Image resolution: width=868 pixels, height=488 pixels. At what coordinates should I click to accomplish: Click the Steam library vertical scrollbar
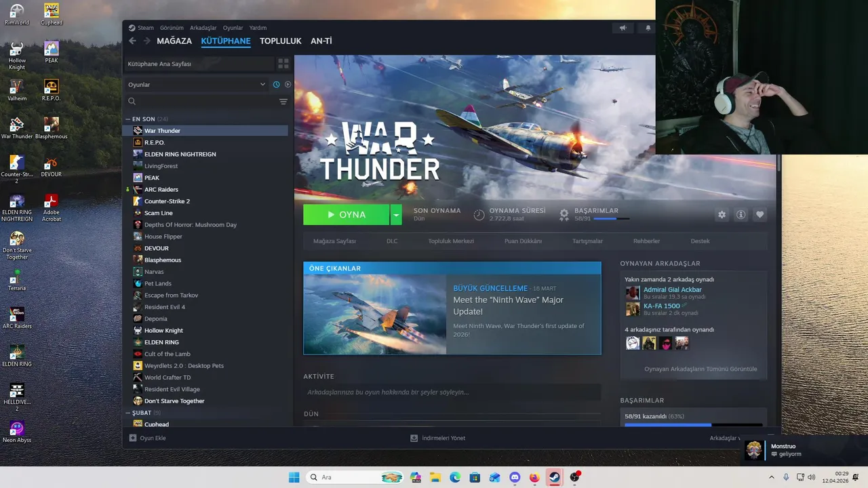coord(778,163)
